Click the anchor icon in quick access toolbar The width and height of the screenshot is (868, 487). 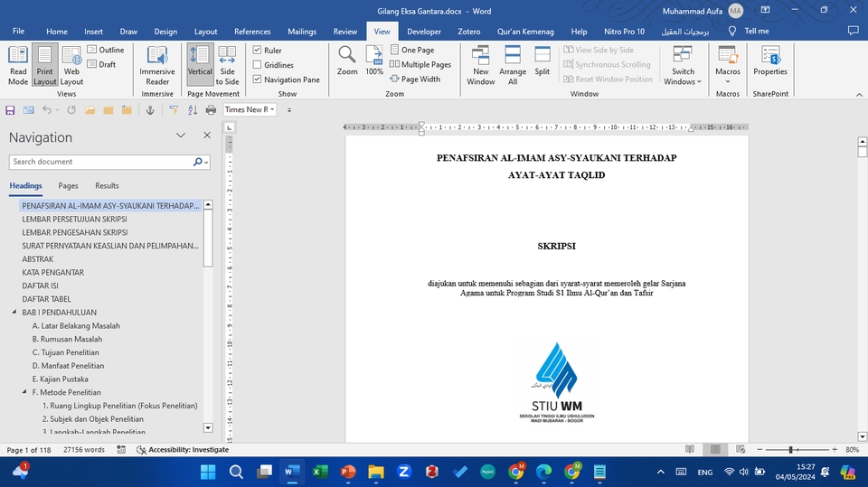point(150,110)
